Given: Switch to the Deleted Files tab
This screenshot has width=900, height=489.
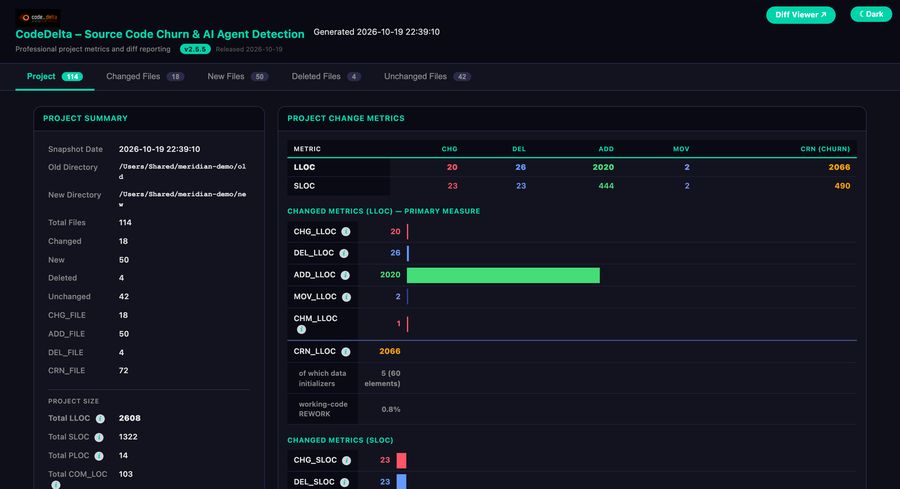Looking at the screenshot, I should point(326,76).
